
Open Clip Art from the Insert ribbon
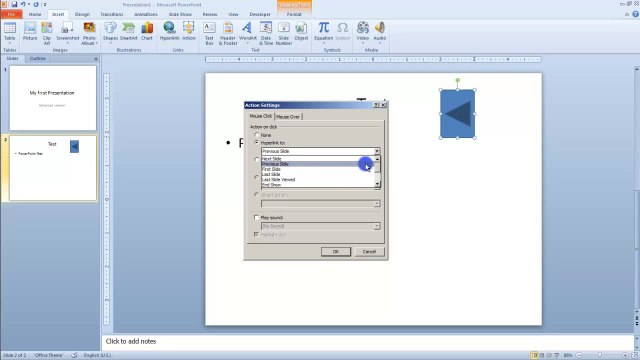47,33
